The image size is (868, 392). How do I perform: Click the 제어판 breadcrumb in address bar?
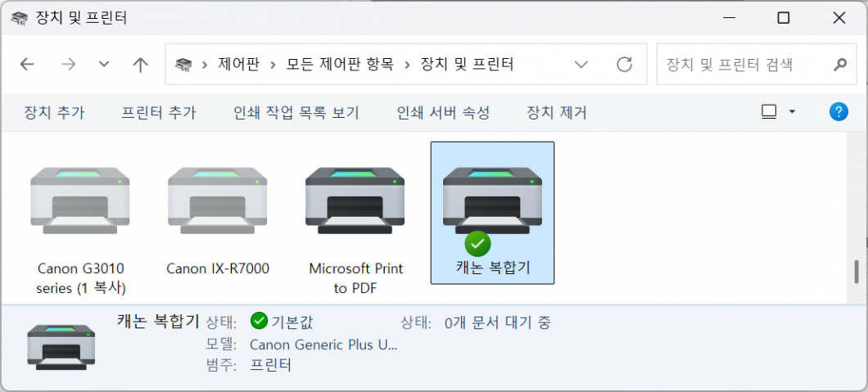click(238, 64)
